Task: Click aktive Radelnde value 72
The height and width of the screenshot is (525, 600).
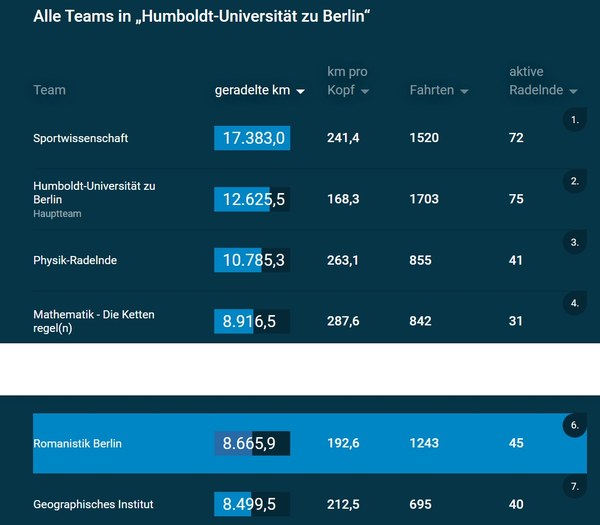Action: pos(516,138)
